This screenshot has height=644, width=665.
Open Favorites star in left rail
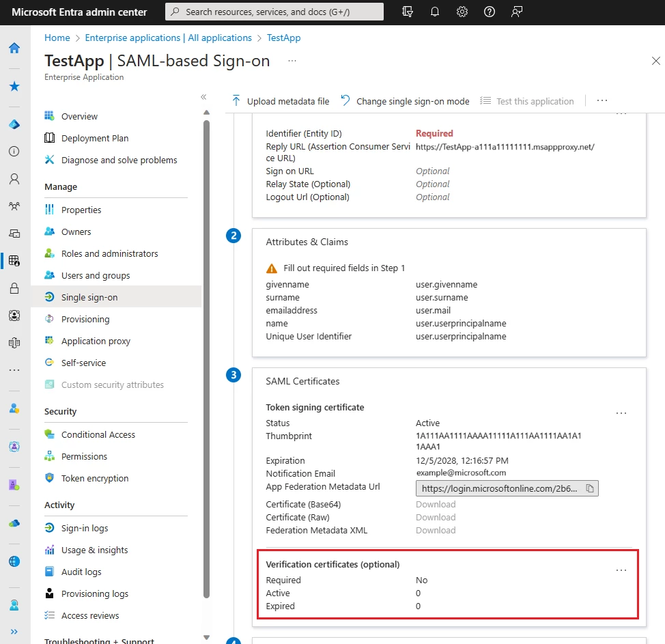point(14,87)
